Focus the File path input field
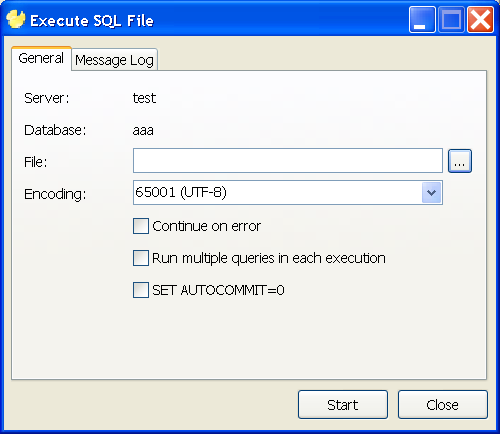Image resolution: width=500 pixels, height=434 pixels. click(288, 161)
